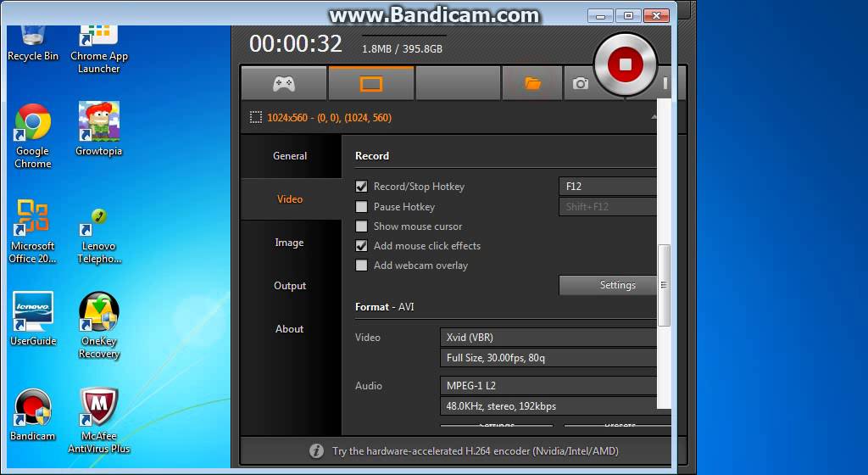Screen dimensions: 868x475
Task: Click Full Size, 30.00fps, 80q field
Action: point(548,358)
